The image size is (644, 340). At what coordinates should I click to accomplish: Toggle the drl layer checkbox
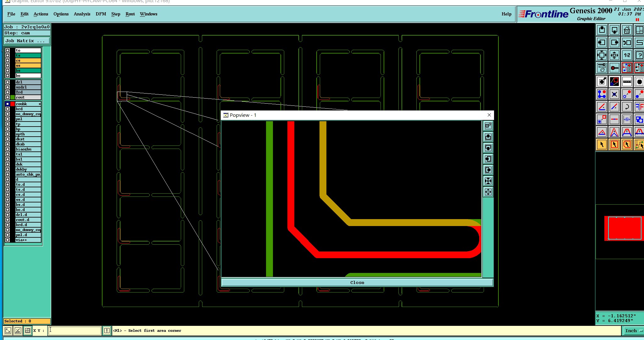coord(8,82)
